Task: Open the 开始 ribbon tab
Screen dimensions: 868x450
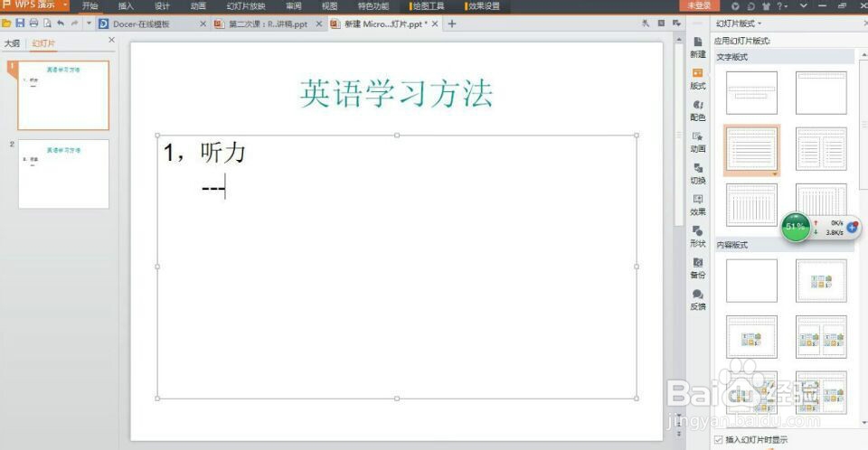Action: [x=90, y=6]
